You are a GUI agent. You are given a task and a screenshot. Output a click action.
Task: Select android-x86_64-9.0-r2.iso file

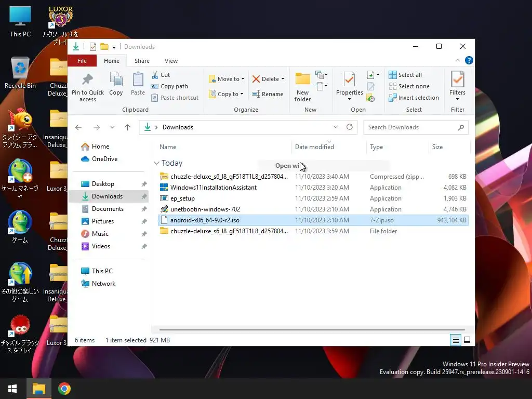(x=313, y=220)
